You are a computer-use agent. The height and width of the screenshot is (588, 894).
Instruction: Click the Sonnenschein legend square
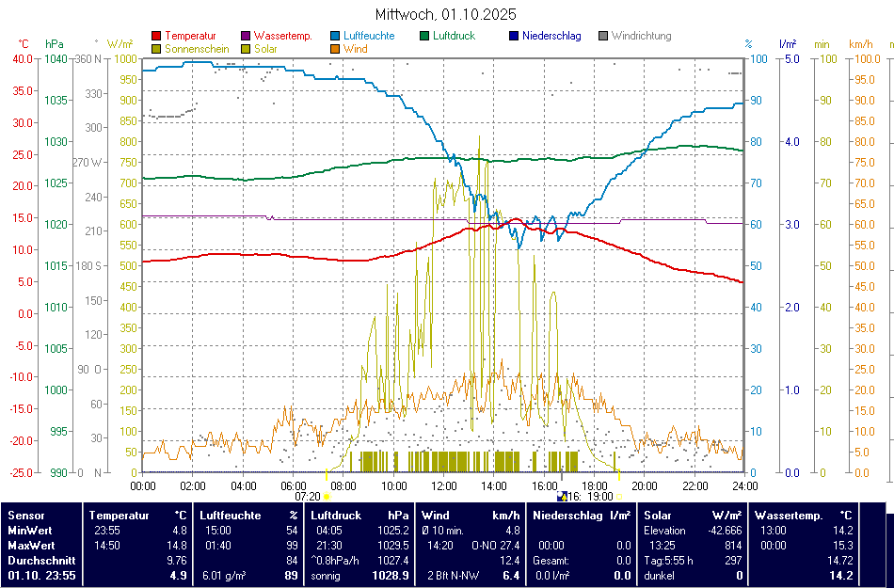tap(156, 48)
